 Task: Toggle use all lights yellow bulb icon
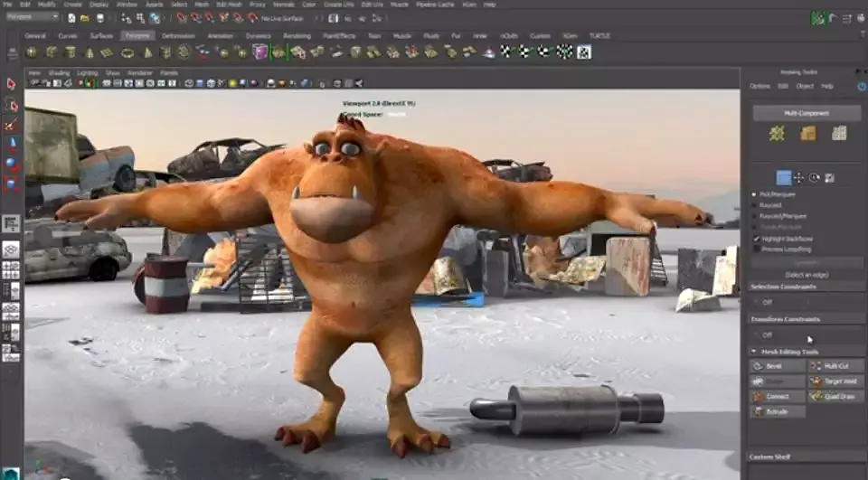(232, 83)
